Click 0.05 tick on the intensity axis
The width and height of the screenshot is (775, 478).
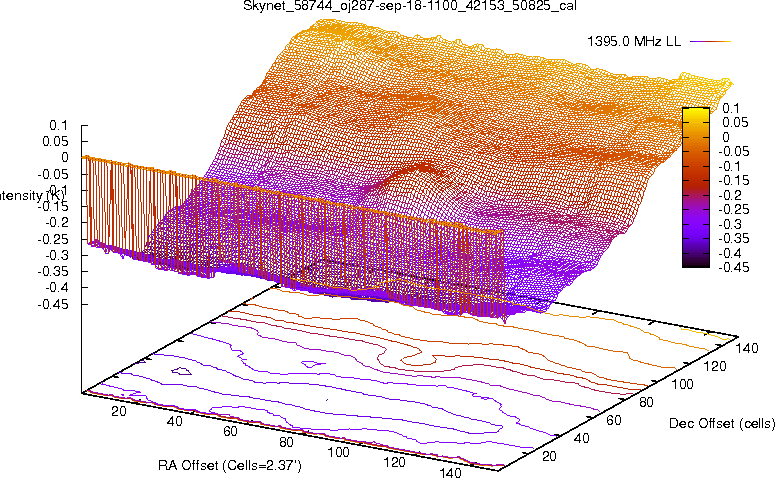coord(54,142)
